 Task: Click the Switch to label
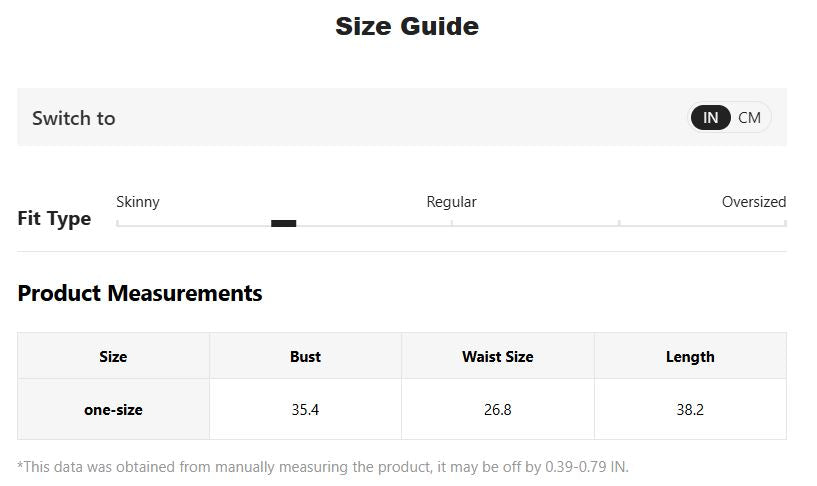pyautogui.click(x=73, y=118)
